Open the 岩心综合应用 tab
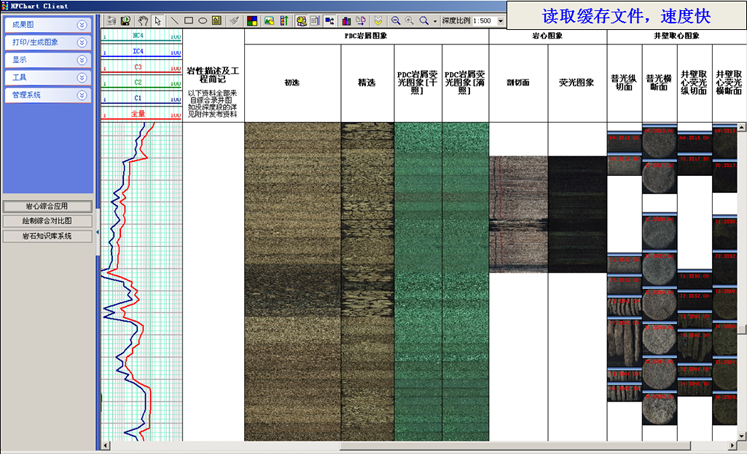747x454 pixels. point(47,206)
